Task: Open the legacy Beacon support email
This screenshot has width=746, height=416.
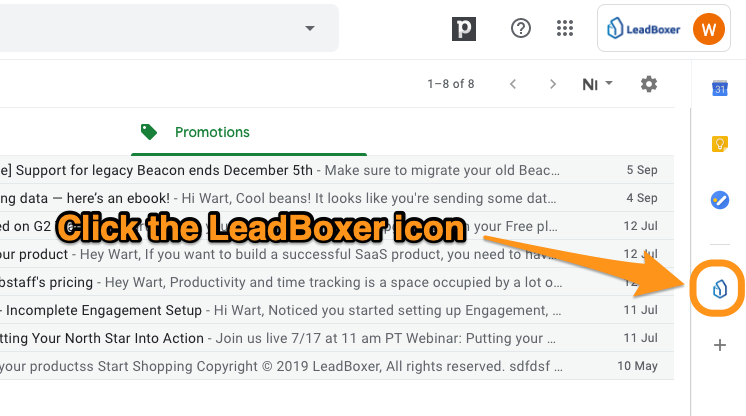Action: pyautogui.click(x=337, y=170)
